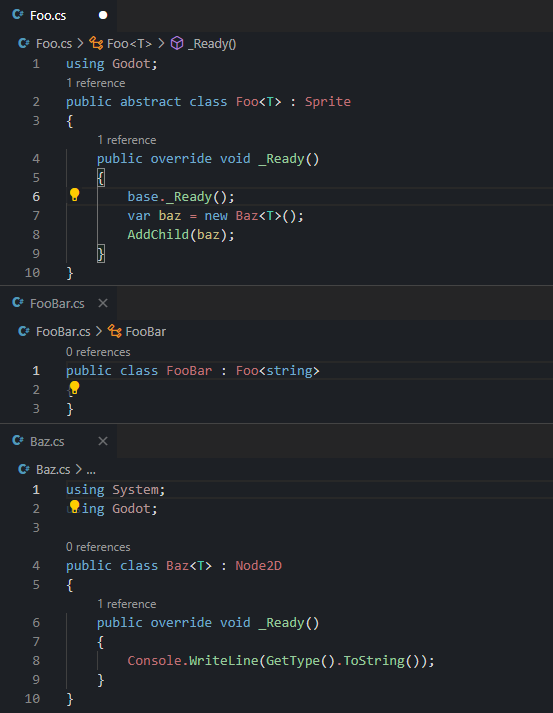Click the chevron after FooBar.cs breadcrumb
The width and height of the screenshot is (553, 713).
coord(99,331)
